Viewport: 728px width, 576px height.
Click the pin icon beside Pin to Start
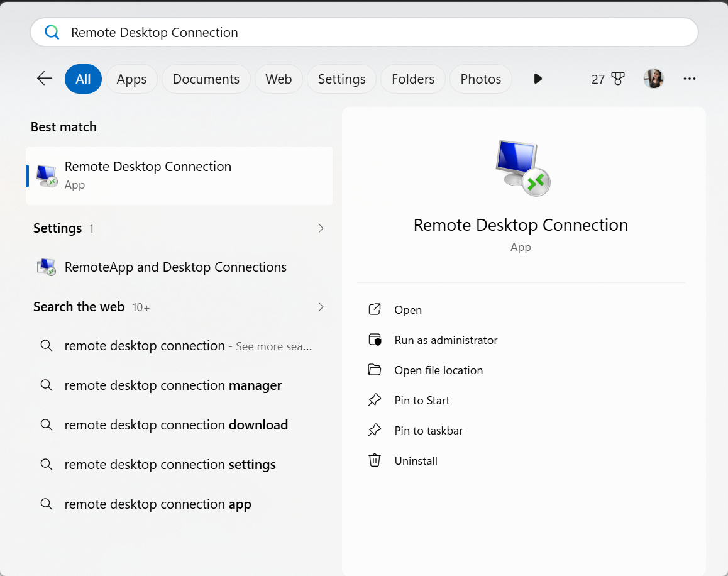(x=375, y=400)
